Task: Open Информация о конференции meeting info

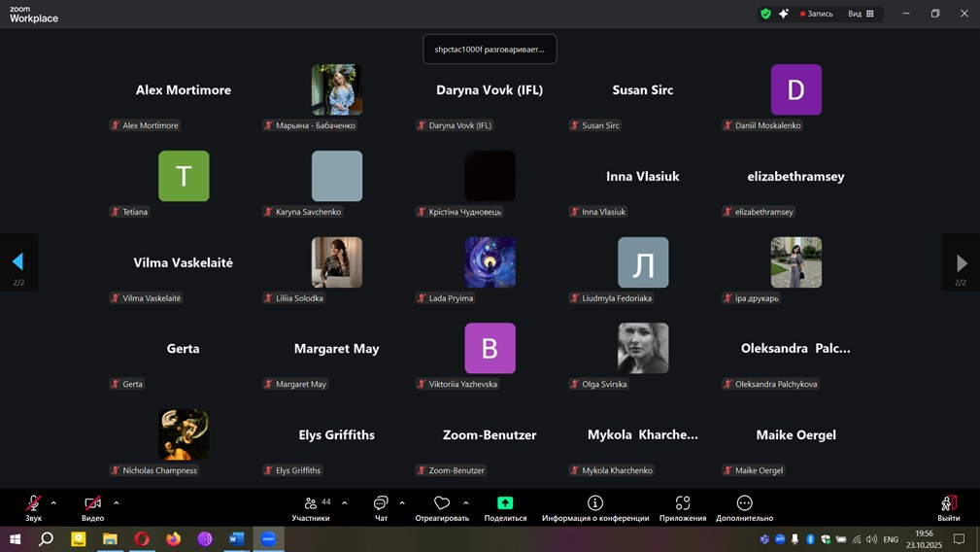Action: pyautogui.click(x=595, y=507)
